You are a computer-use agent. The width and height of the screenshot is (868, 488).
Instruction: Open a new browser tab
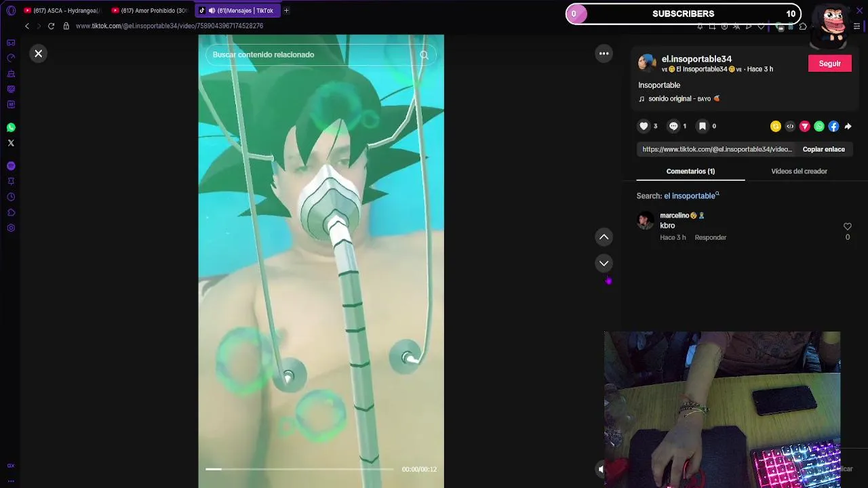click(x=286, y=10)
